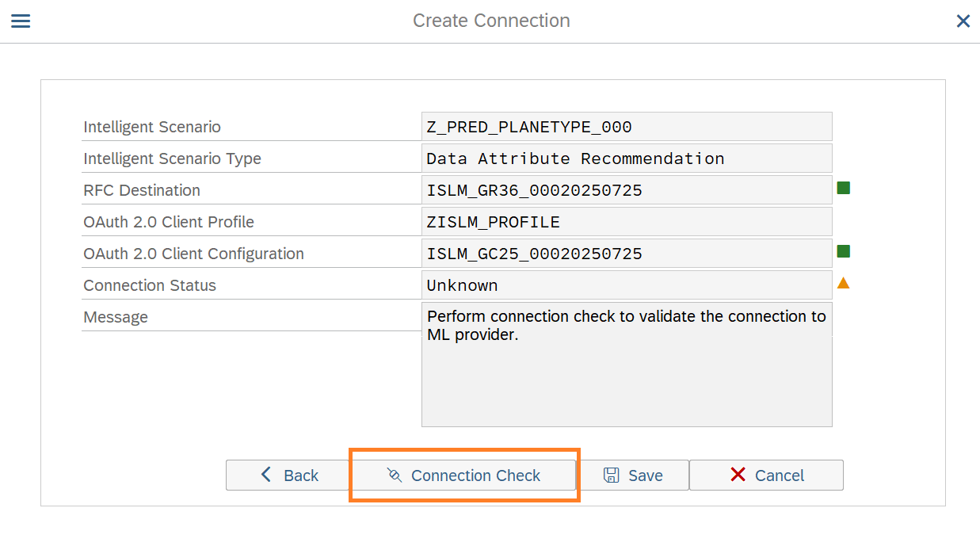Focus the OAuth 2.0 Client Profile field
Image resolution: width=980 pixels, height=550 pixels.
point(626,222)
